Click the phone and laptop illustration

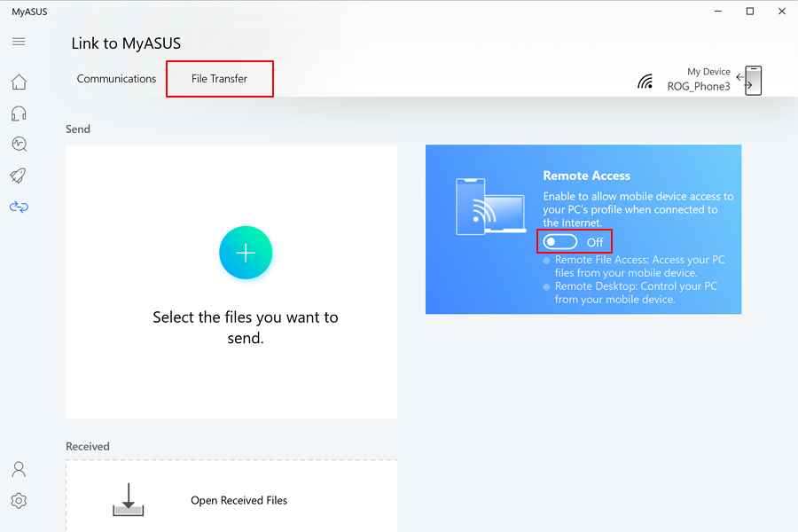pos(490,207)
